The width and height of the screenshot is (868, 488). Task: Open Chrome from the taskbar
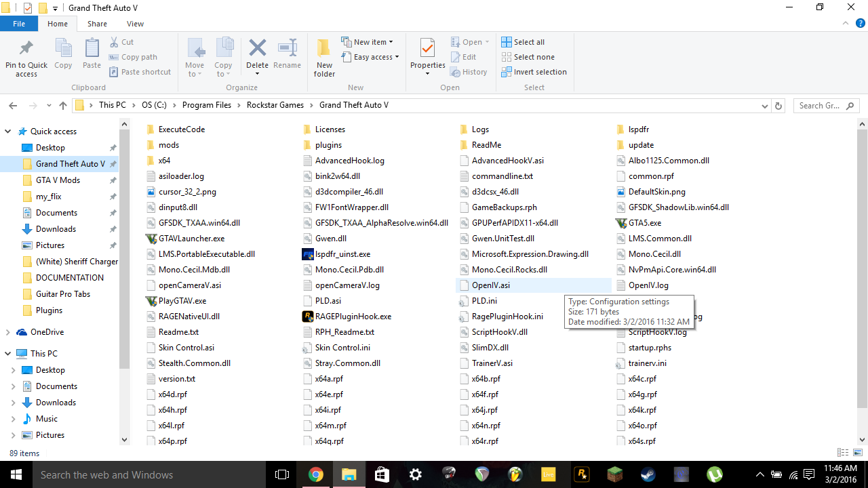click(x=315, y=474)
